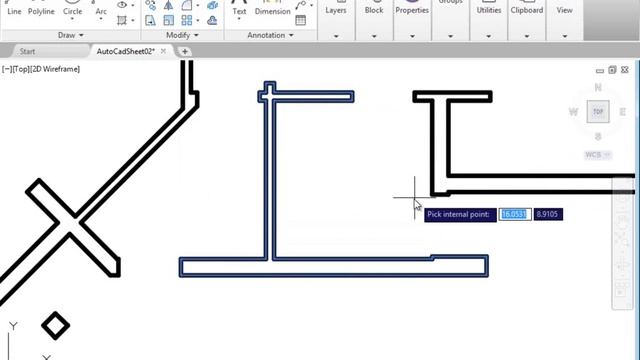Image resolution: width=640 pixels, height=360 pixels.
Task: Open the Clipboard panel dropdown
Action: click(x=527, y=36)
